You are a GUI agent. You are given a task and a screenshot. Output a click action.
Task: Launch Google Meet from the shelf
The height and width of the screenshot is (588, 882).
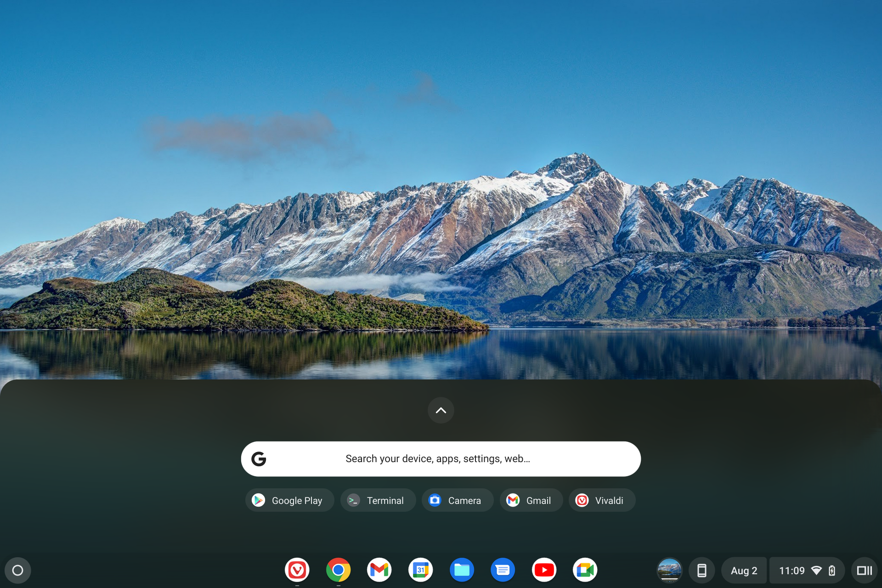click(x=585, y=570)
